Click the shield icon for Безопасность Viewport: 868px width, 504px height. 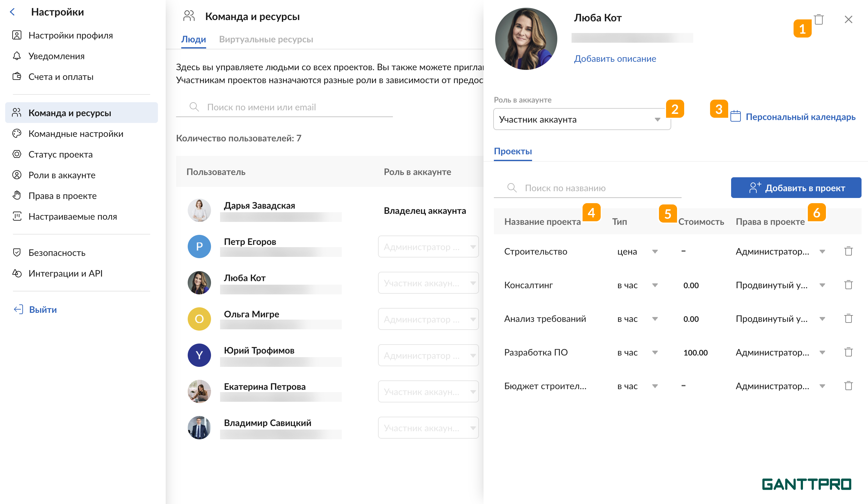click(17, 253)
